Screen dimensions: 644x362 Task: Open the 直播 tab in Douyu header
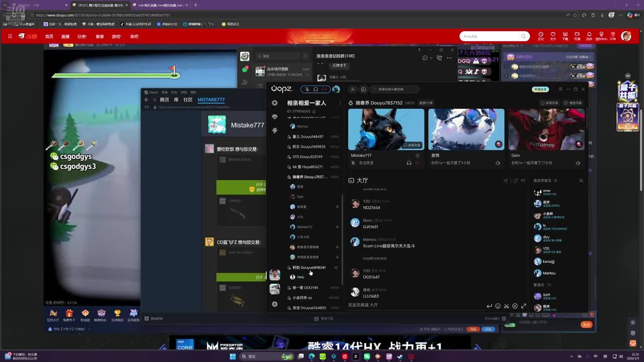click(65, 37)
